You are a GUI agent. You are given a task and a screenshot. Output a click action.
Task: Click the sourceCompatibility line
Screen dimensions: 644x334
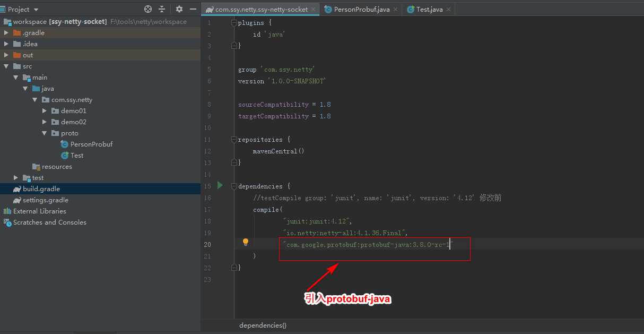point(284,105)
